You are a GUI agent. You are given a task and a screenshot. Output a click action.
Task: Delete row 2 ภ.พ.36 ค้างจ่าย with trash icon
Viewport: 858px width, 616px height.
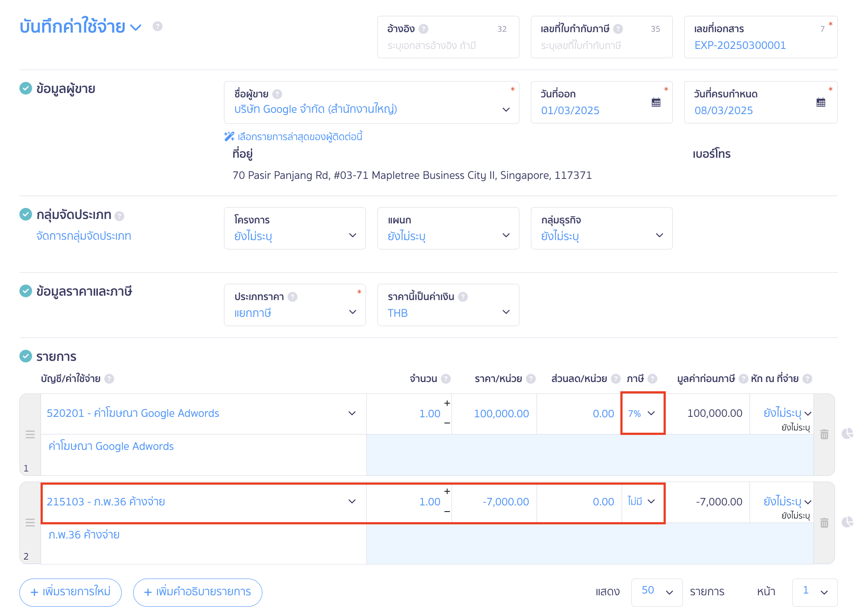point(824,523)
